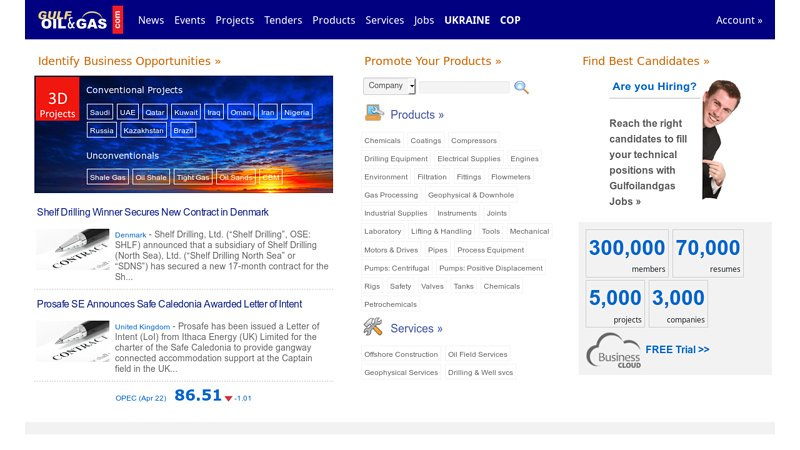The width and height of the screenshot is (800, 450).
Task: Select the Oil Sands button
Action: [236, 177]
